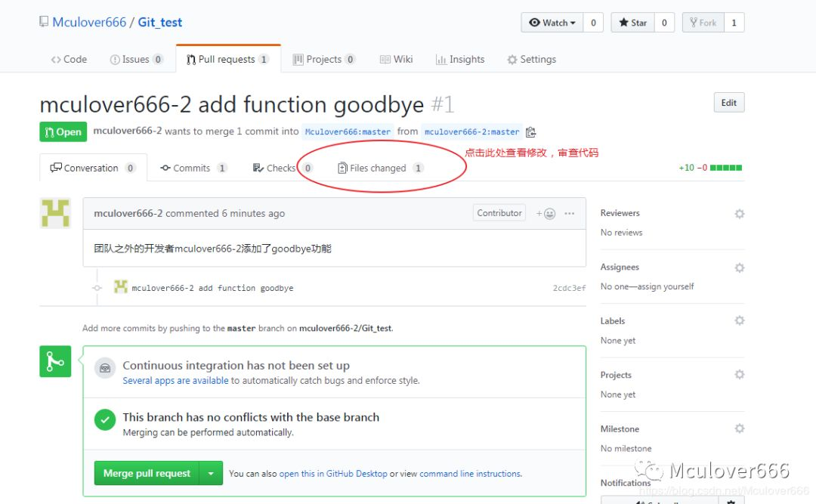The width and height of the screenshot is (816, 504).
Task: Click the Contributor badge
Action: point(499,213)
